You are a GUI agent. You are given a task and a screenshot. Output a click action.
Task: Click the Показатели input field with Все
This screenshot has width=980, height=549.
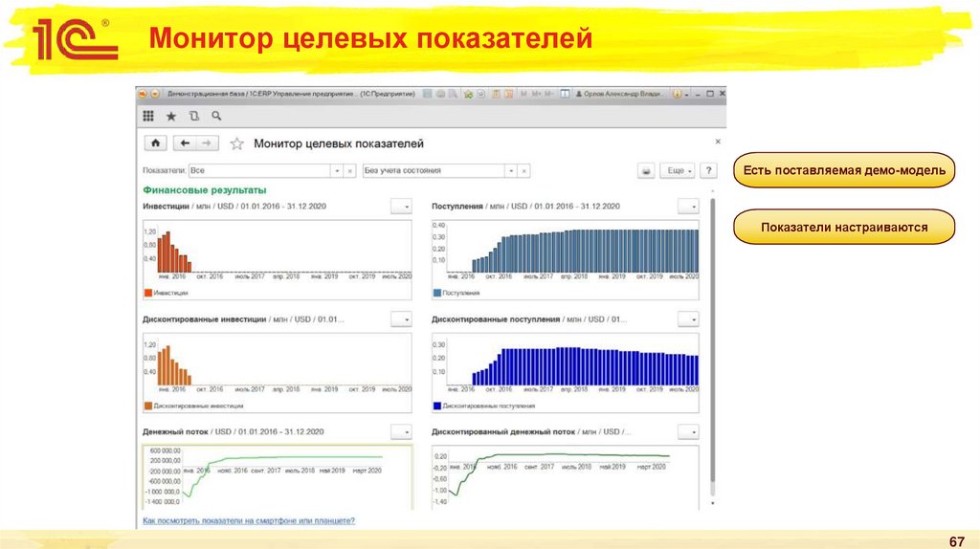[259, 170]
